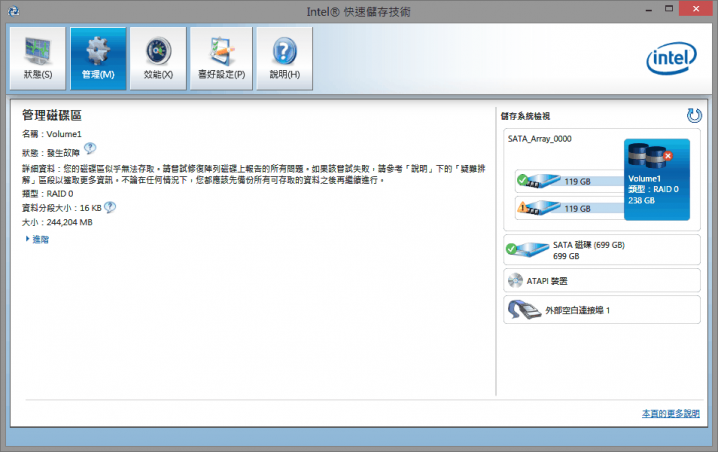Click the Intel logo
The height and width of the screenshot is (452, 720).
point(671,58)
